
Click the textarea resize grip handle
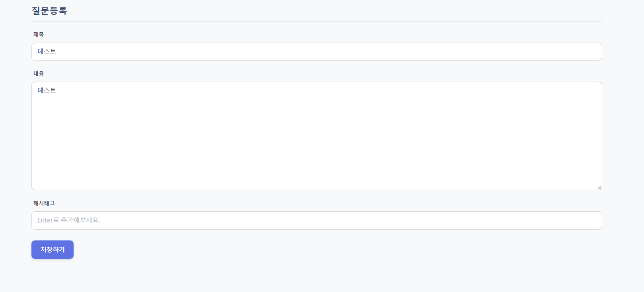(599, 187)
